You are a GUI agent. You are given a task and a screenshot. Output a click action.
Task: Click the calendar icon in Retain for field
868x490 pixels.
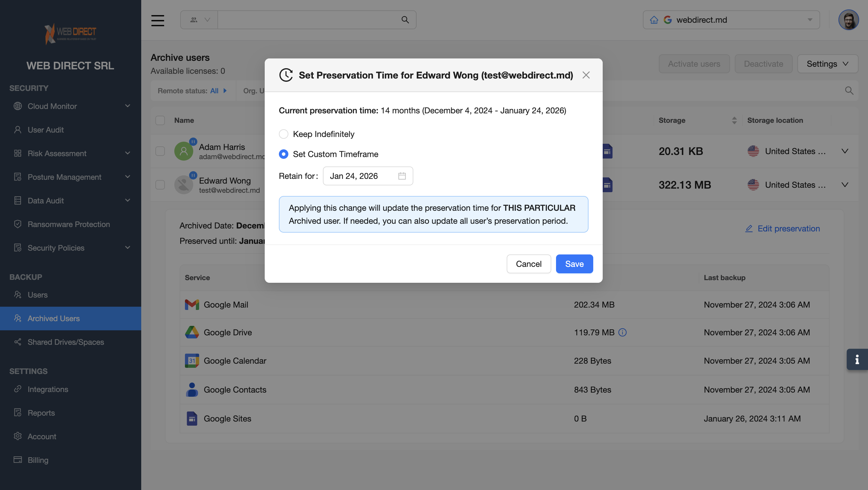pos(402,176)
